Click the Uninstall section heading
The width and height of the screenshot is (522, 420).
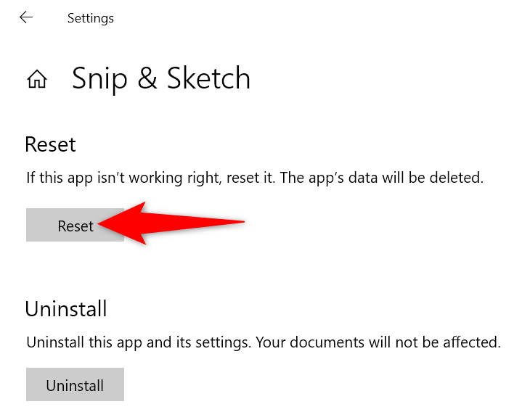pos(66,309)
